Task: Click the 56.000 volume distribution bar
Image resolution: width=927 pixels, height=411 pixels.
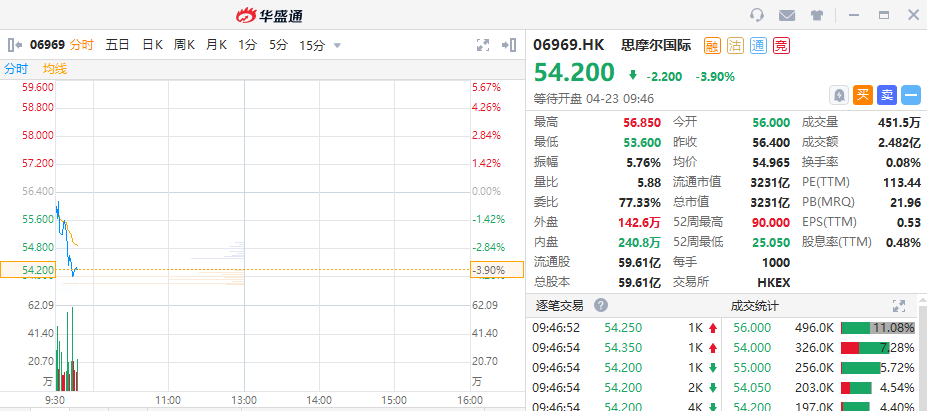Action: pos(878,328)
